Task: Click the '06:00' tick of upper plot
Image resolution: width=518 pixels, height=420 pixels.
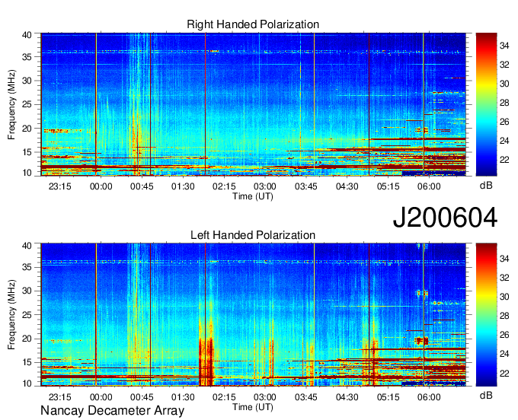Action: coord(429,186)
